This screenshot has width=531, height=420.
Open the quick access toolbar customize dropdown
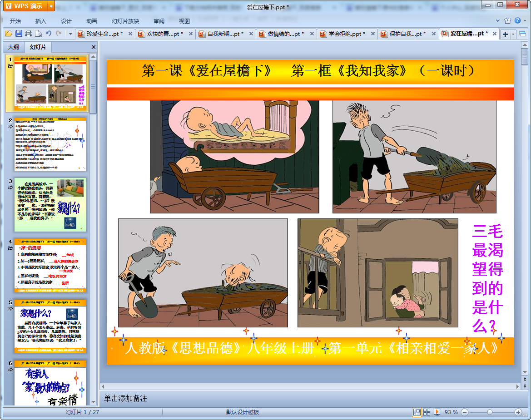(70, 34)
